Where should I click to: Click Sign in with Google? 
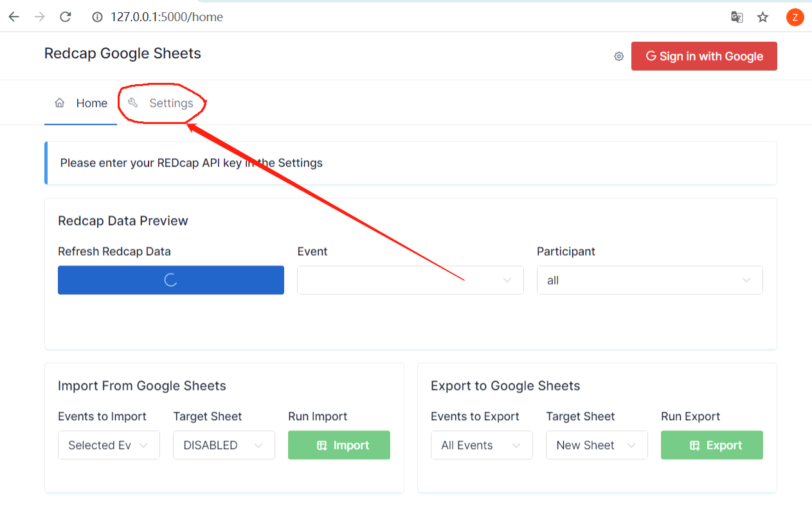pos(704,56)
